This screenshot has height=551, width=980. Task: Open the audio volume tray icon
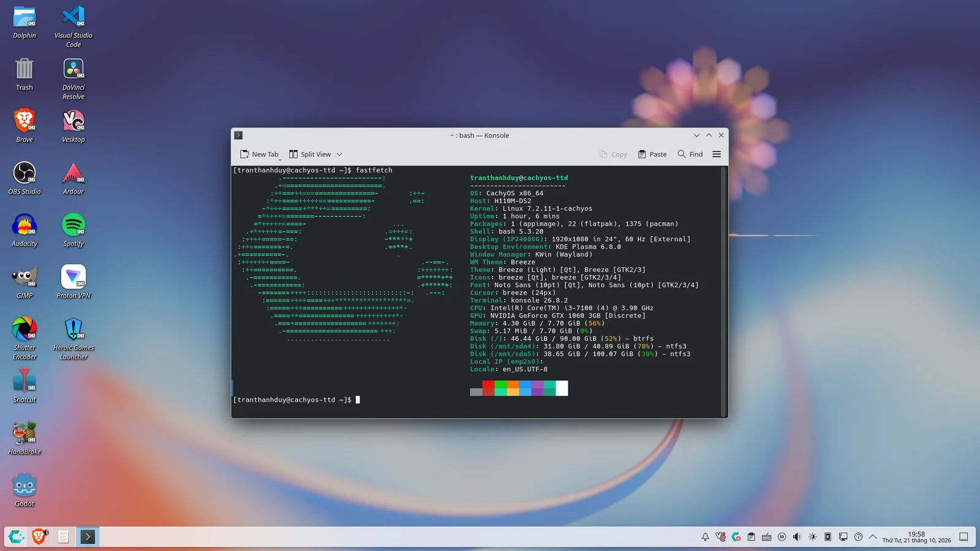tap(797, 537)
